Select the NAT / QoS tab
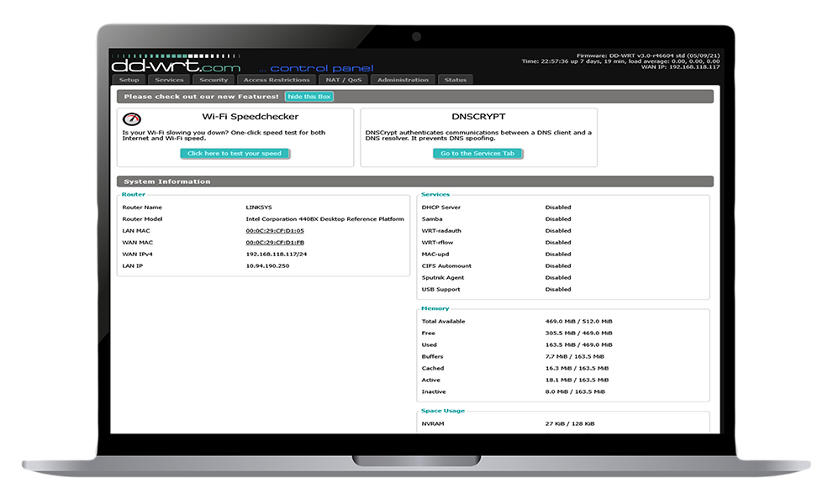 click(x=343, y=80)
